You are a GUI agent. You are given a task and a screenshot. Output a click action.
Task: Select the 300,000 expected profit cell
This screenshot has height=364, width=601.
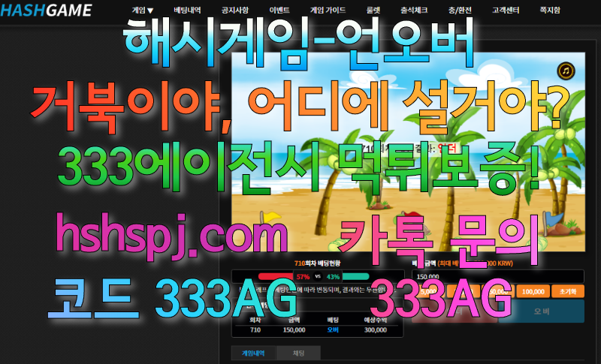(375, 330)
